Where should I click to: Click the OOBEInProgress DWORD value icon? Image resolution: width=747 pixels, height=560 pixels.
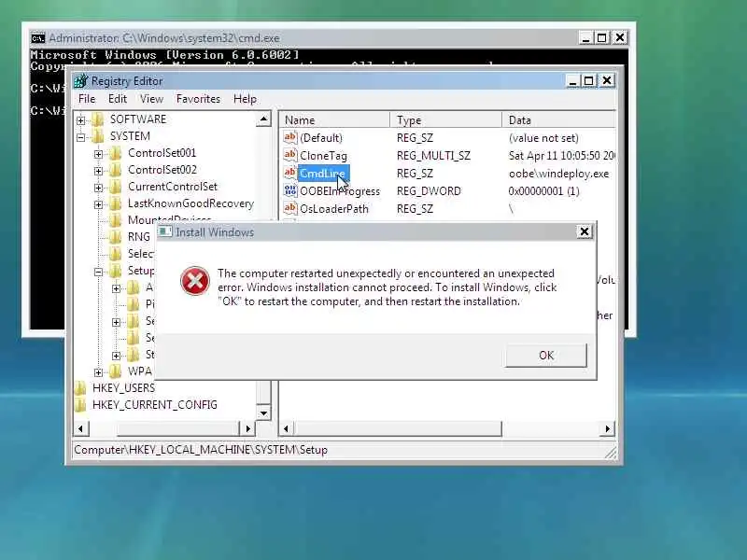coord(290,190)
